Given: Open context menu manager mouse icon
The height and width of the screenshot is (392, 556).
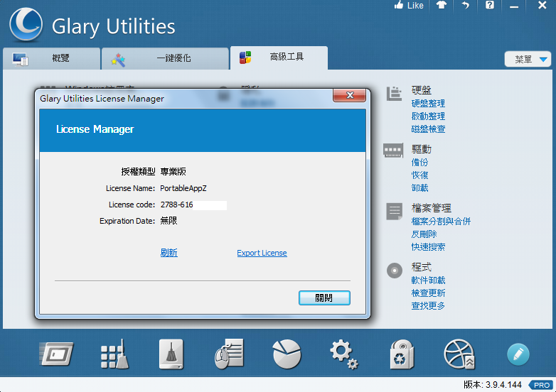Looking at the screenshot, I should (229, 354).
